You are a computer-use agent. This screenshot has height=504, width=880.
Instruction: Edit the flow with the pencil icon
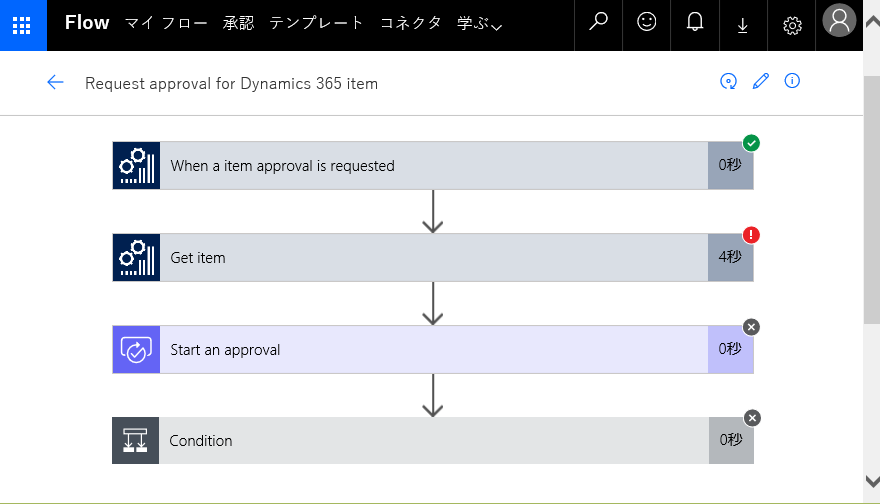[x=760, y=81]
